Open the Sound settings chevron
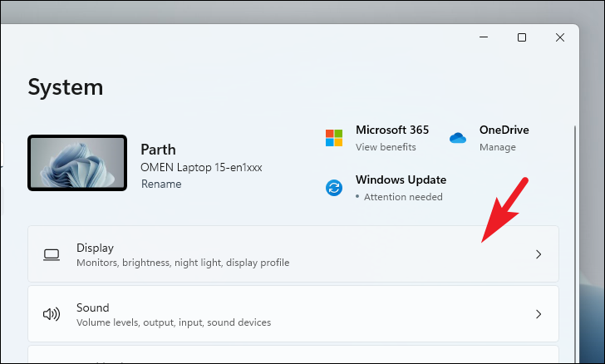This screenshot has width=605, height=364. [539, 314]
